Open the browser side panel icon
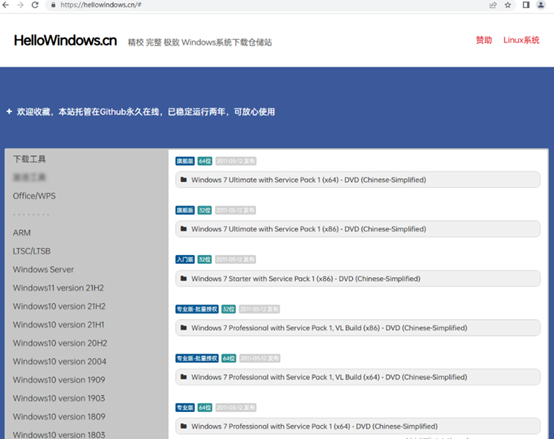This screenshot has height=439, width=554. tap(526, 5)
